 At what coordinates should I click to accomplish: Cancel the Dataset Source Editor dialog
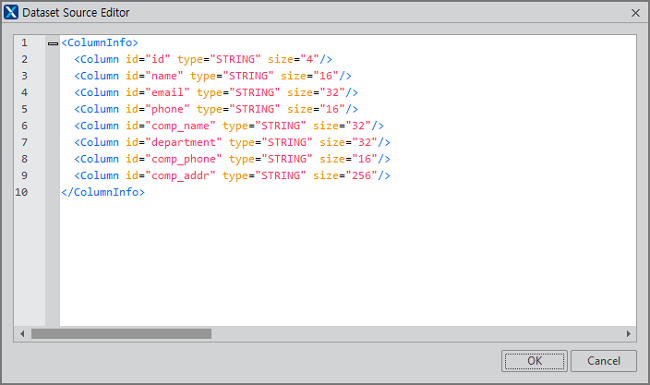(x=604, y=361)
